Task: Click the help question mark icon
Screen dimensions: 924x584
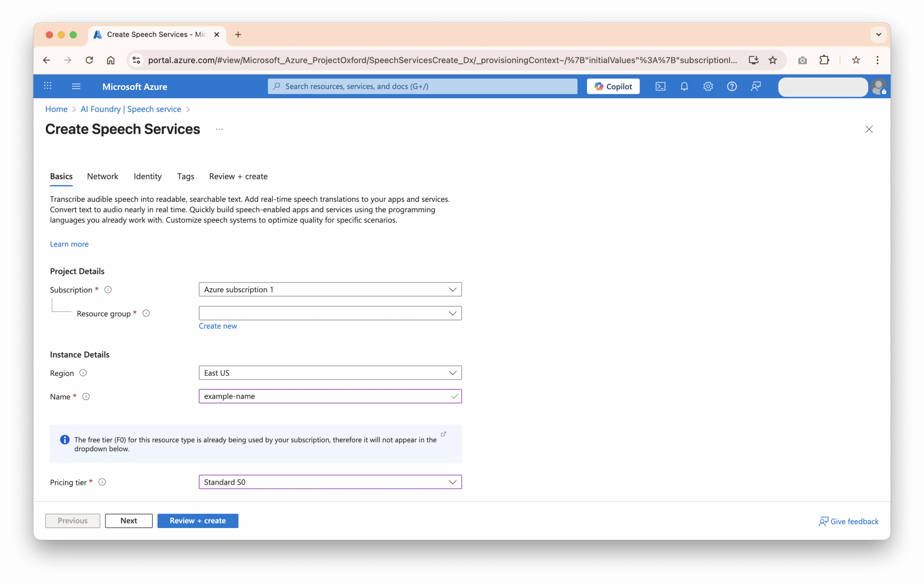Action: pos(732,86)
